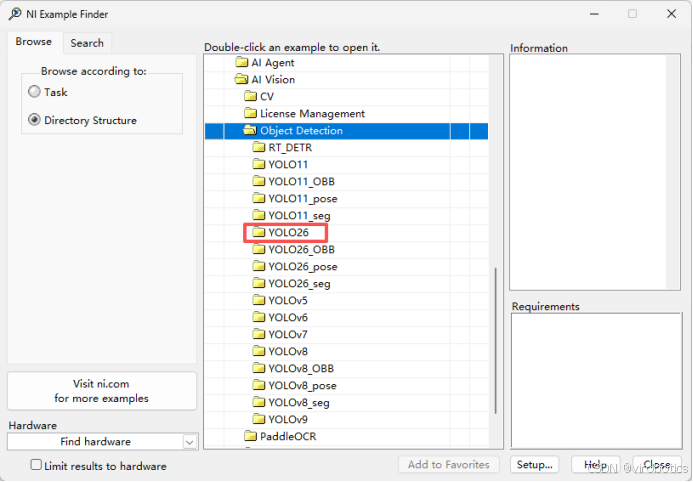Viewport: 693px width, 482px height.
Task: Click the YOLOv8_seg folder icon
Action: click(x=259, y=402)
